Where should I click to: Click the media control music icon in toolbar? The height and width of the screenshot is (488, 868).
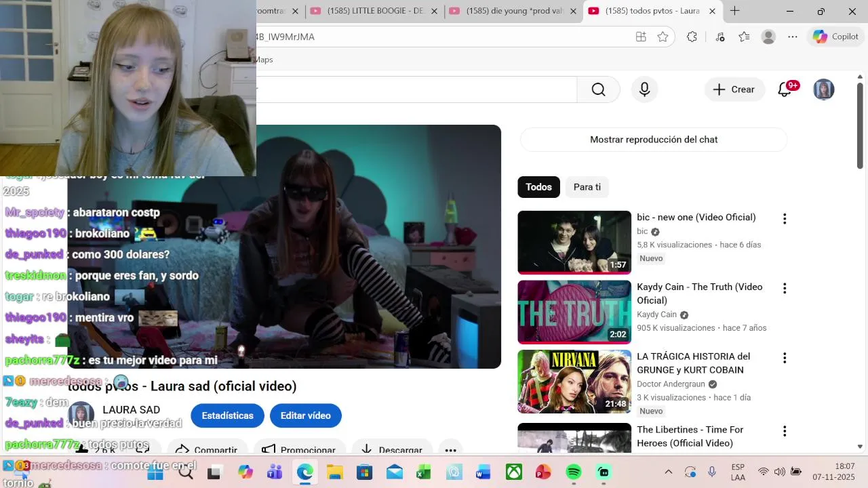pos(720,37)
